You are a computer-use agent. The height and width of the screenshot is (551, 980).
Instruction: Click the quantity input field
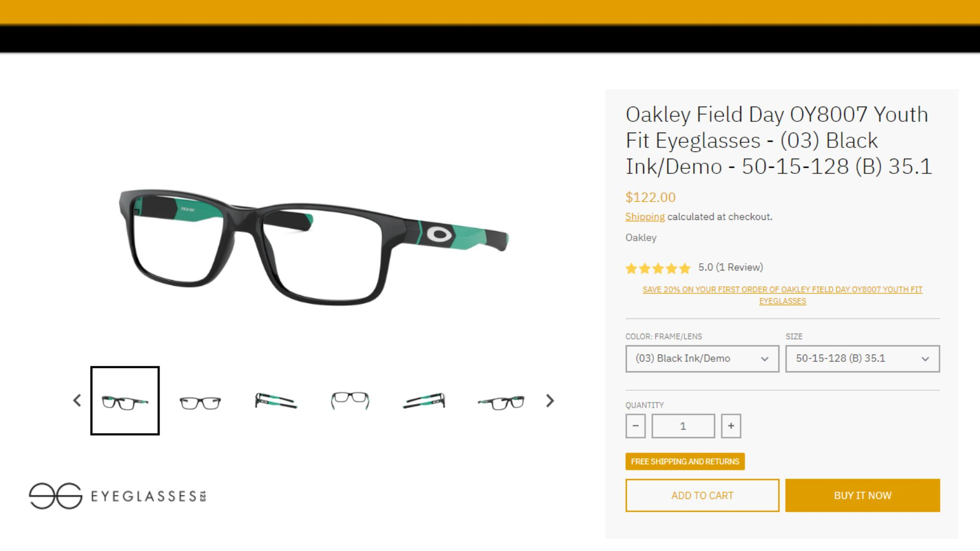tap(683, 426)
